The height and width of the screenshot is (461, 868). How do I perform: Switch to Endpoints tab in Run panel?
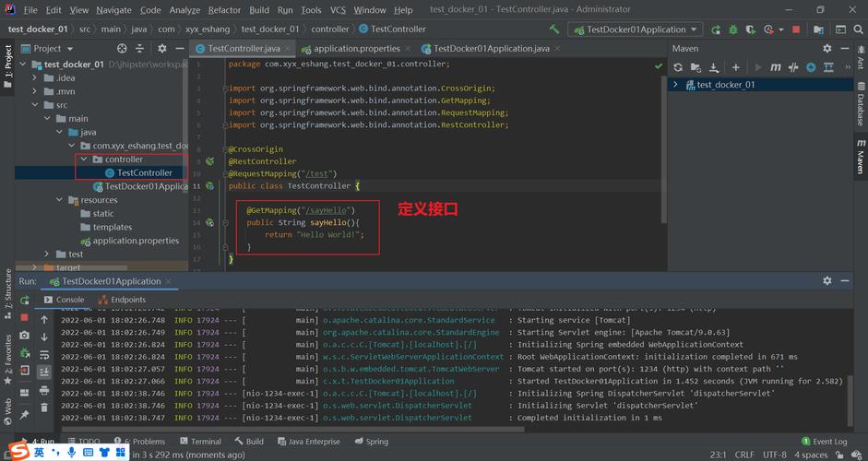(122, 300)
